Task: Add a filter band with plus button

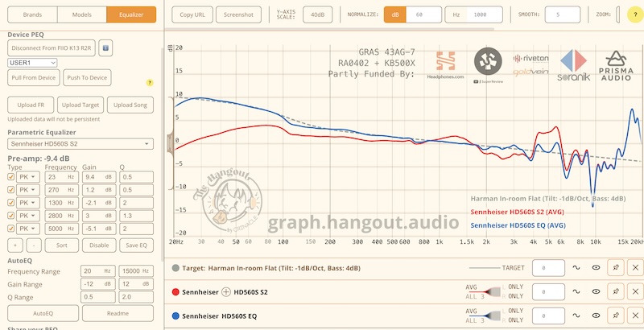Action: [15, 245]
